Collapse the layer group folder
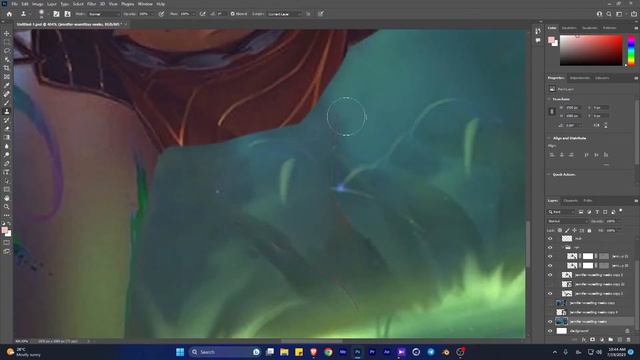 click(562, 247)
